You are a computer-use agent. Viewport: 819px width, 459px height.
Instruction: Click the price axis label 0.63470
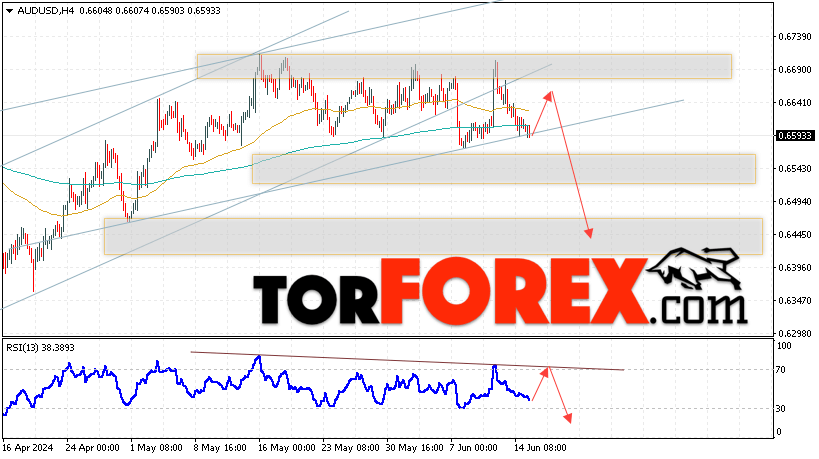pos(795,301)
